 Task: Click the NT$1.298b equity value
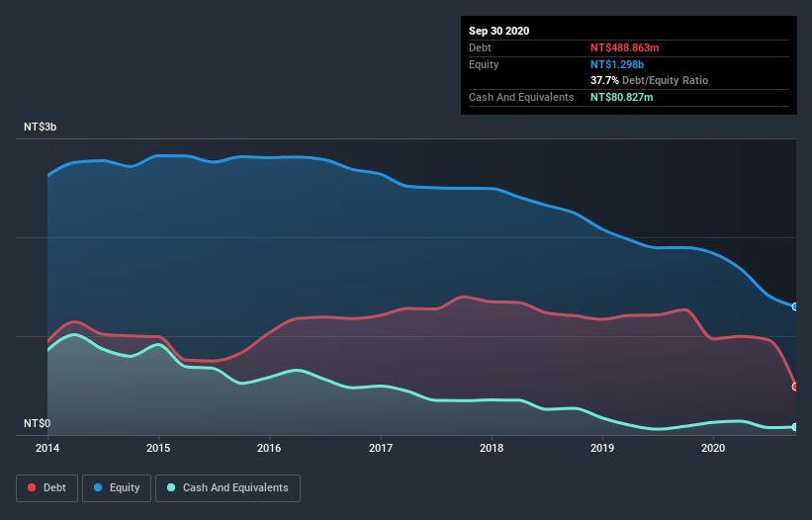point(617,64)
